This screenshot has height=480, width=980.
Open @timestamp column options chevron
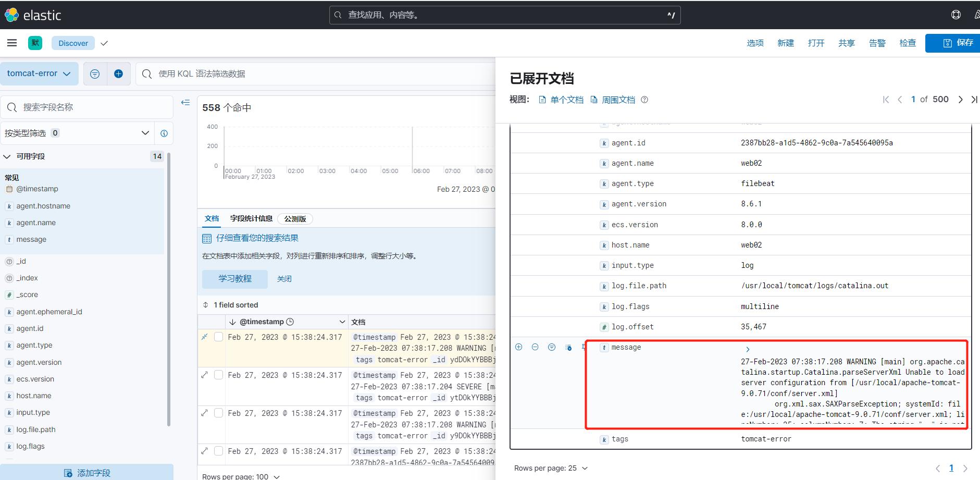[x=342, y=322]
